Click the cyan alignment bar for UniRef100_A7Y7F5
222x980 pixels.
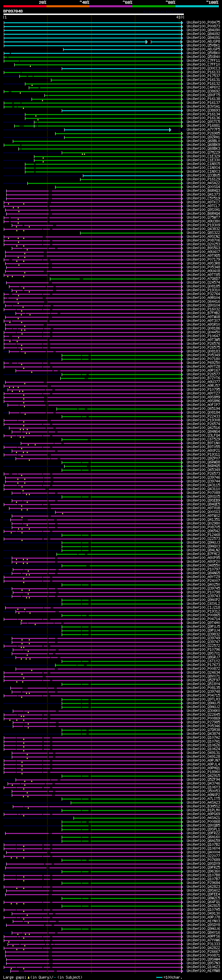click(x=117, y=130)
